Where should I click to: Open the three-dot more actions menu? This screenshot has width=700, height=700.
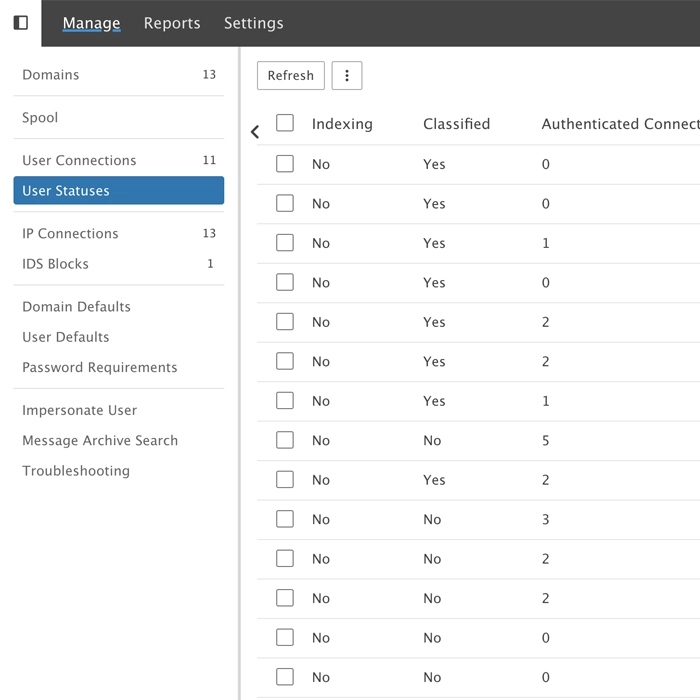pos(347,75)
